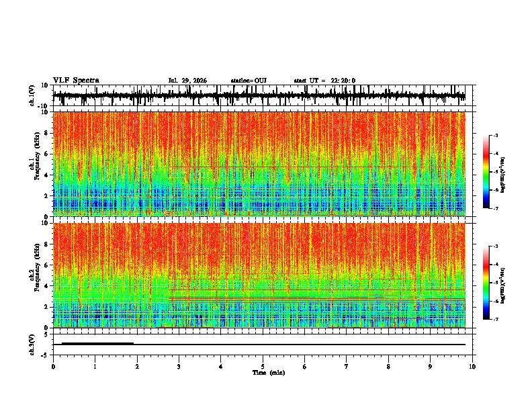Click time axis tick label "1"
Screen dimensions: 532x411
pyautogui.click(x=95, y=367)
